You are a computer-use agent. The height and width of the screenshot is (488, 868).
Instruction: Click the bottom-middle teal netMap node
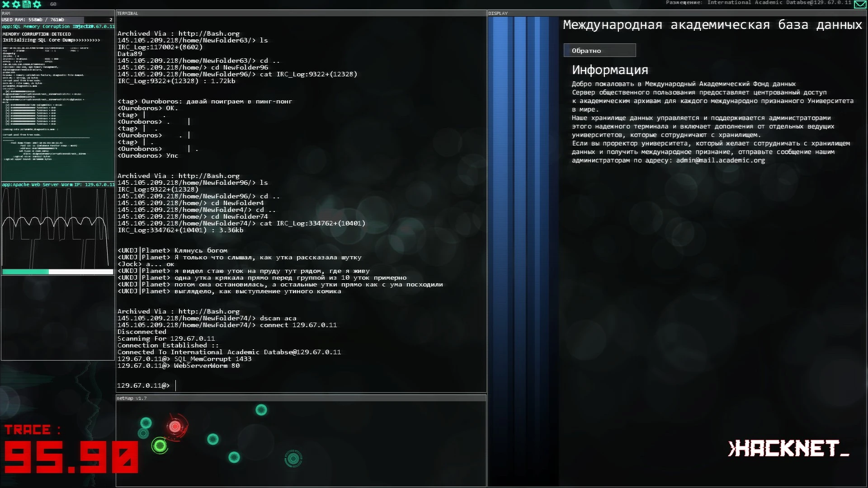(x=234, y=457)
